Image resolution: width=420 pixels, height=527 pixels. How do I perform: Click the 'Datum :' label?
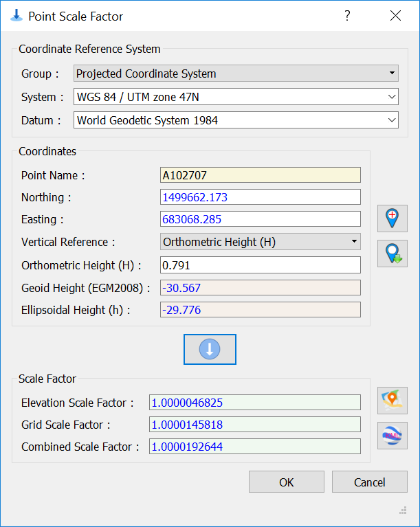pyautogui.click(x=41, y=120)
